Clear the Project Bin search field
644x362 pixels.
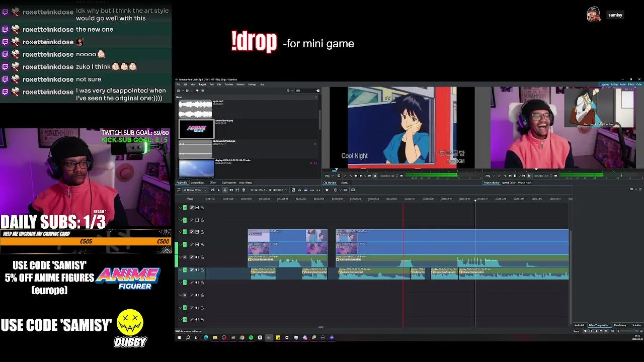pyautogui.click(x=317, y=90)
